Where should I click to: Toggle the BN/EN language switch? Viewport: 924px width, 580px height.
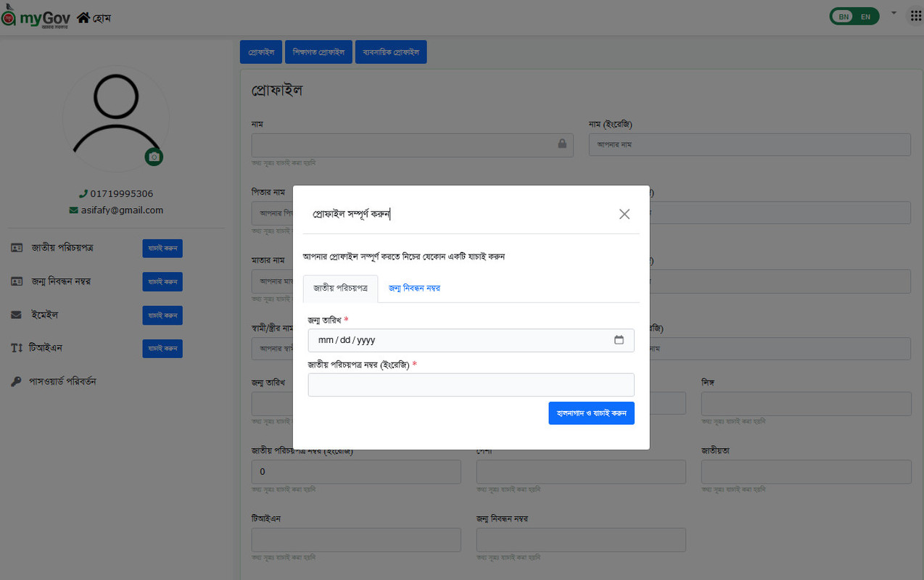point(854,16)
